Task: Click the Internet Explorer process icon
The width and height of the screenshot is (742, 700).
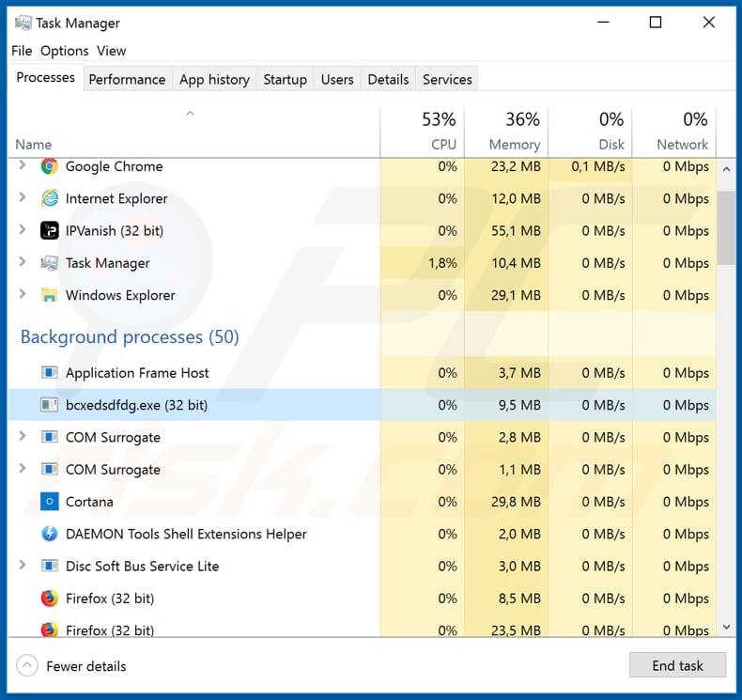Action: point(49,198)
